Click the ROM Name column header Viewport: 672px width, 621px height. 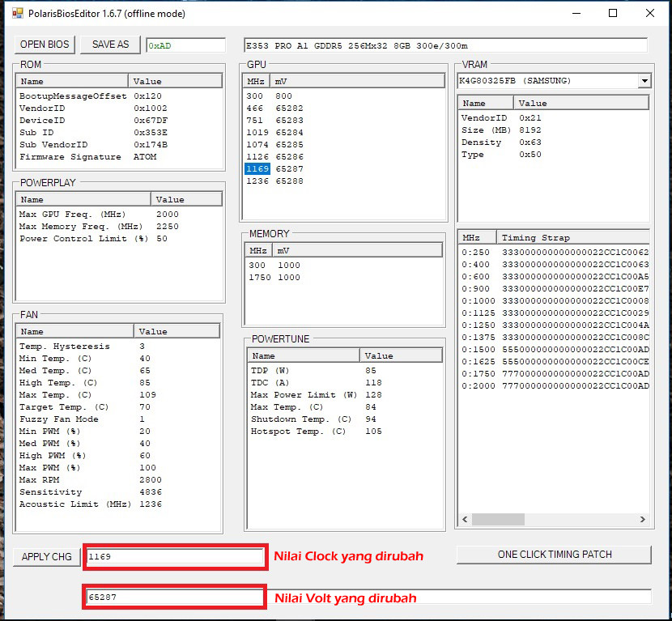[x=72, y=82]
